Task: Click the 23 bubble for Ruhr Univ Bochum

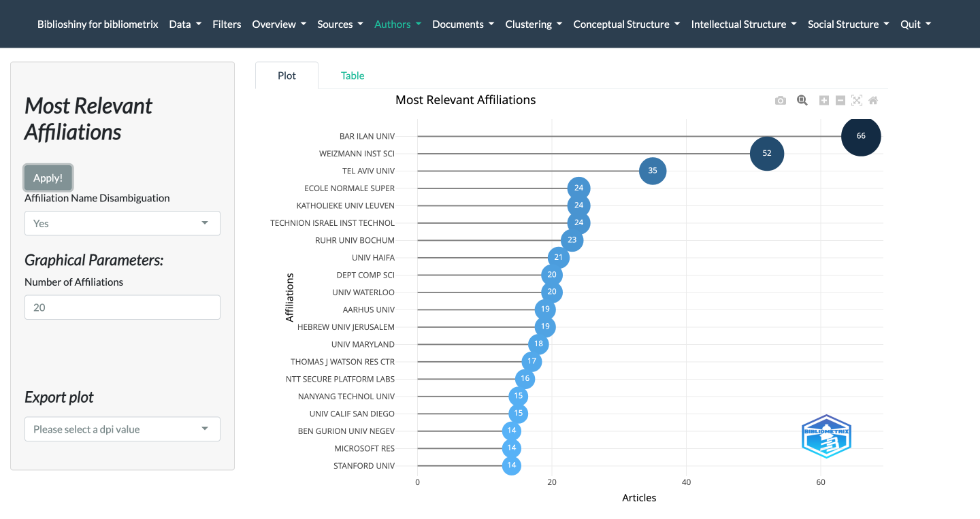Action: click(572, 240)
